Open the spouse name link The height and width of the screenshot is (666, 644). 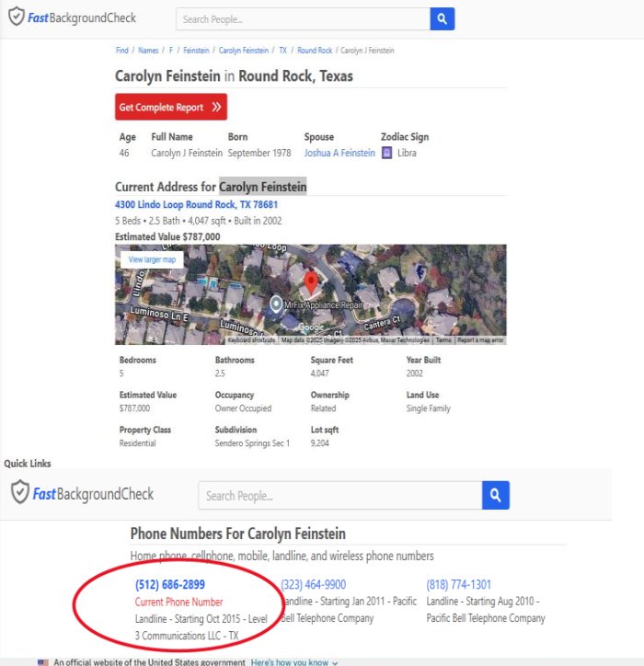[x=339, y=153]
